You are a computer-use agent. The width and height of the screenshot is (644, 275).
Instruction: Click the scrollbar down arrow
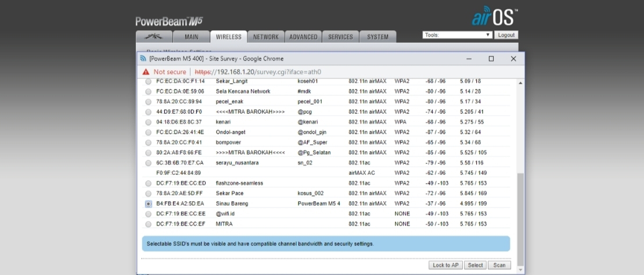[x=521, y=270]
